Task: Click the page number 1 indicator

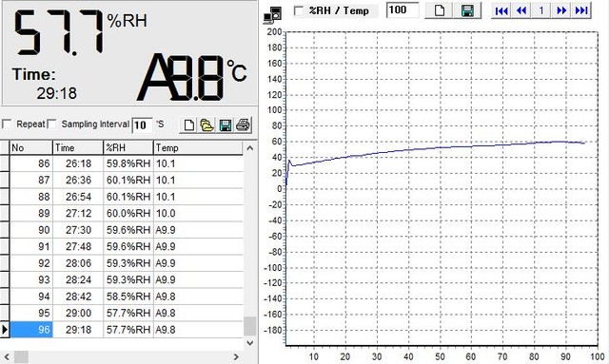Action: tap(541, 10)
